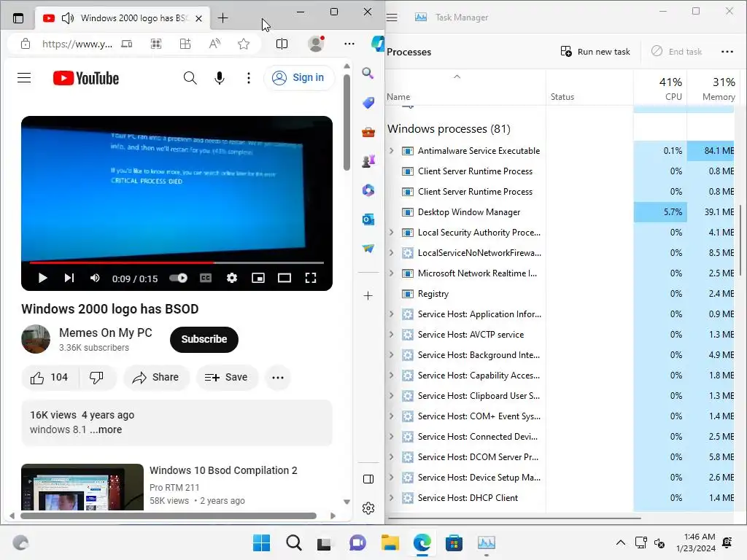Subscribe to Memes On My PC
Image resolution: width=747 pixels, height=560 pixels.
pyautogui.click(x=204, y=340)
